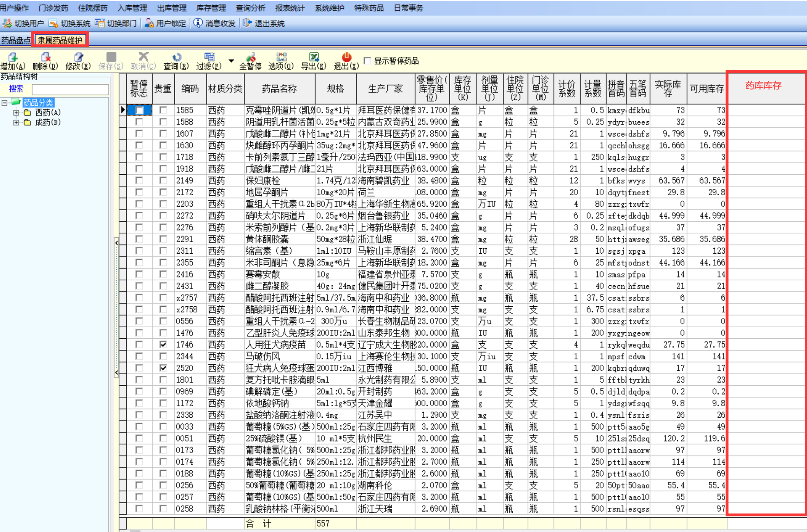Click the 全暂停 pause-all icon
The height and width of the screenshot is (532, 807).
click(250, 57)
